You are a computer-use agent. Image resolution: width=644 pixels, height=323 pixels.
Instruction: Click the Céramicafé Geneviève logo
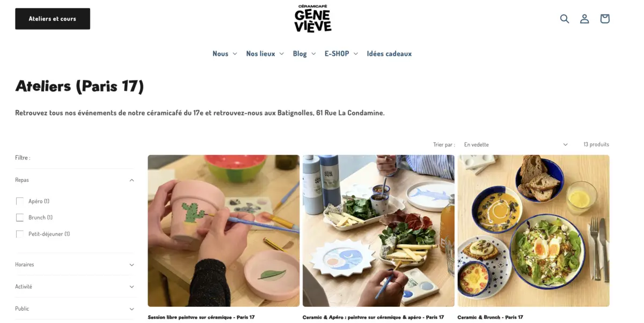[x=313, y=19]
